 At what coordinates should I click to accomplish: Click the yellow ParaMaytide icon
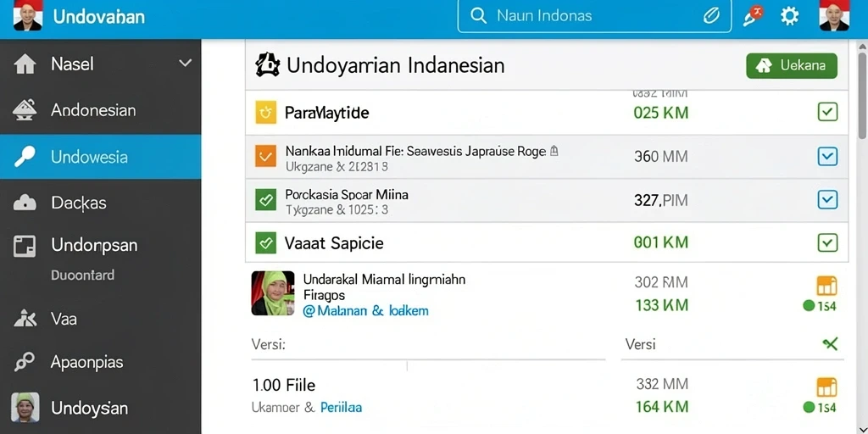point(265,113)
